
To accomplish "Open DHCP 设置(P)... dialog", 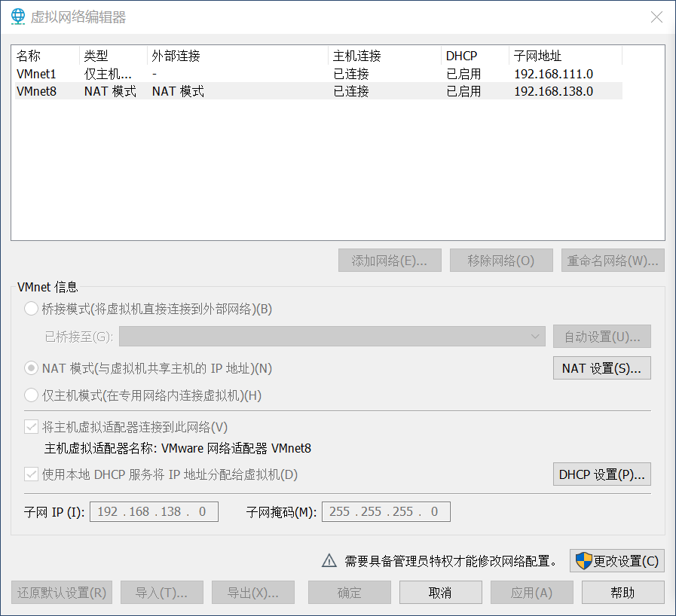I will [x=602, y=474].
